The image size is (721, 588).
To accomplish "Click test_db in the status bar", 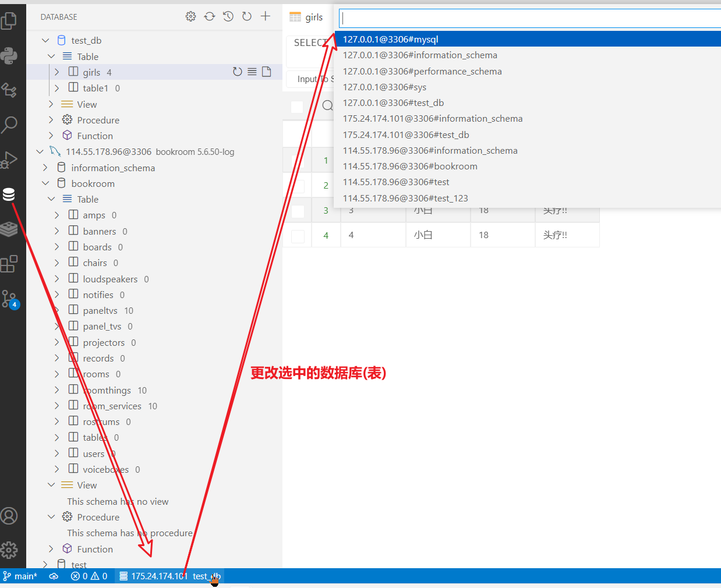I will click(x=207, y=576).
